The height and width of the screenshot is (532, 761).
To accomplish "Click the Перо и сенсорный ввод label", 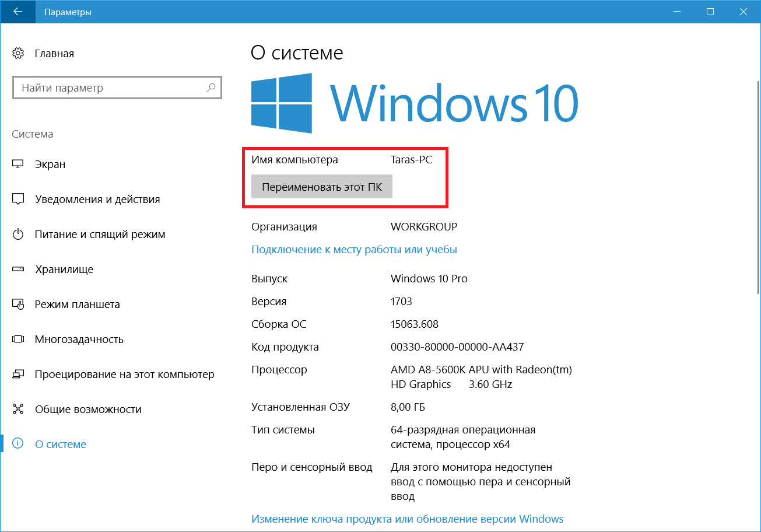I will [311, 467].
